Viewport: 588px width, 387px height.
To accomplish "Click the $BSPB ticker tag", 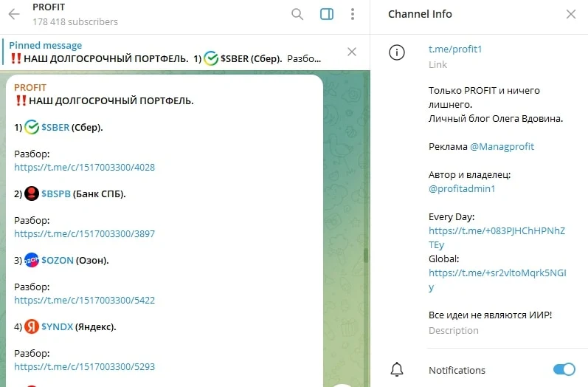I will [56, 194].
